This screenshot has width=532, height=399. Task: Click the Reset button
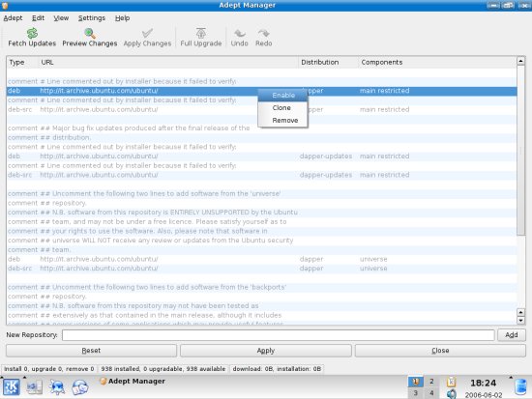coord(91,351)
